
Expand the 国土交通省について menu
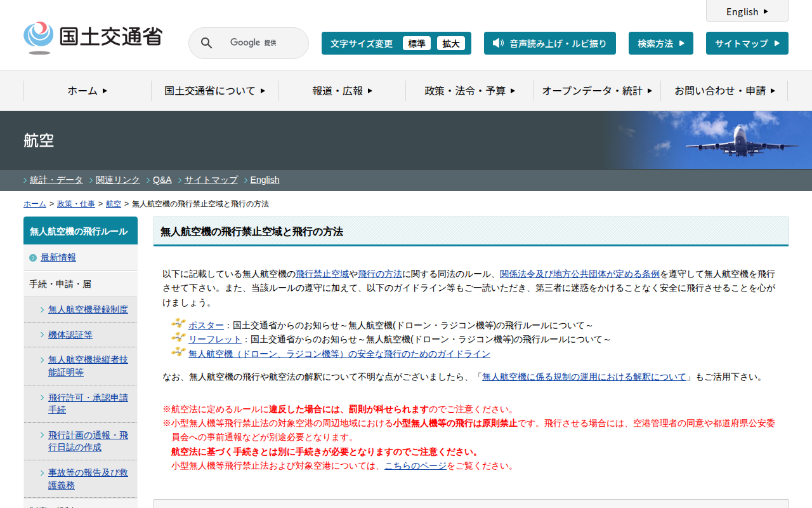click(x=214, y=91)
